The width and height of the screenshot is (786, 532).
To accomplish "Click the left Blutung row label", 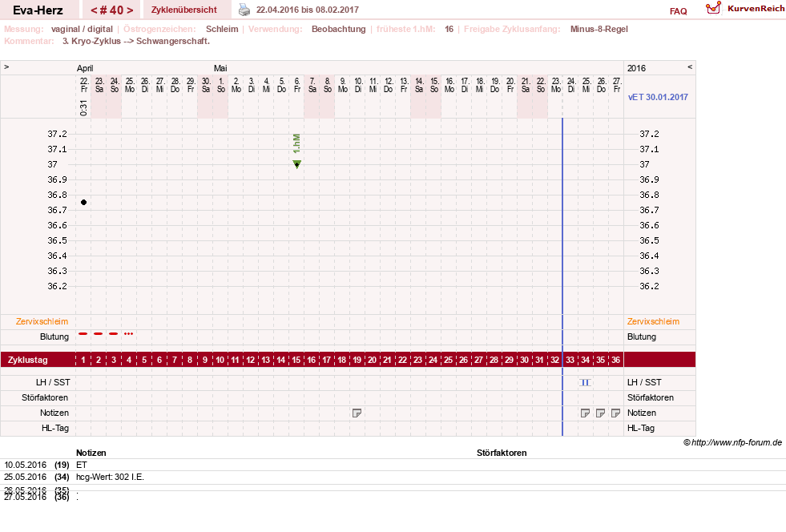I will coord(54,337).
